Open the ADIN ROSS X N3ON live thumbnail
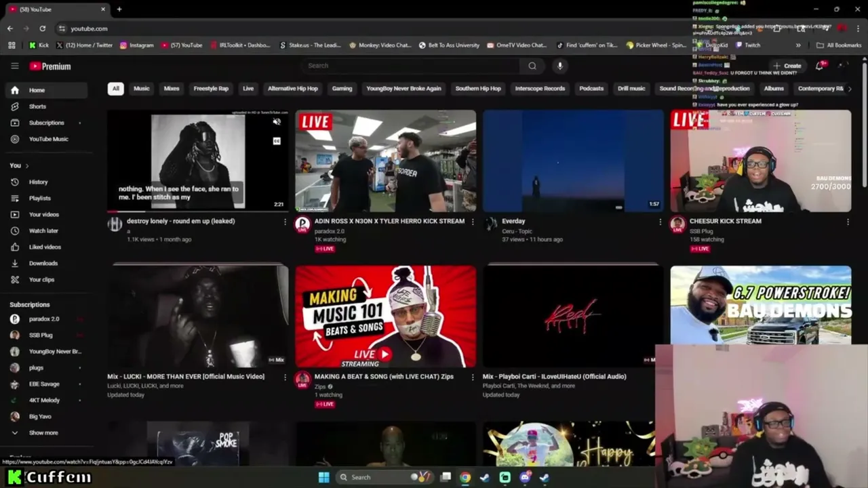 coord(385,161)
